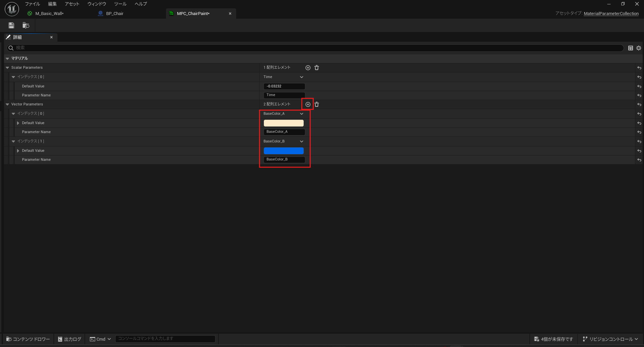Reset the Time Default Value to default

pos(639,86)
